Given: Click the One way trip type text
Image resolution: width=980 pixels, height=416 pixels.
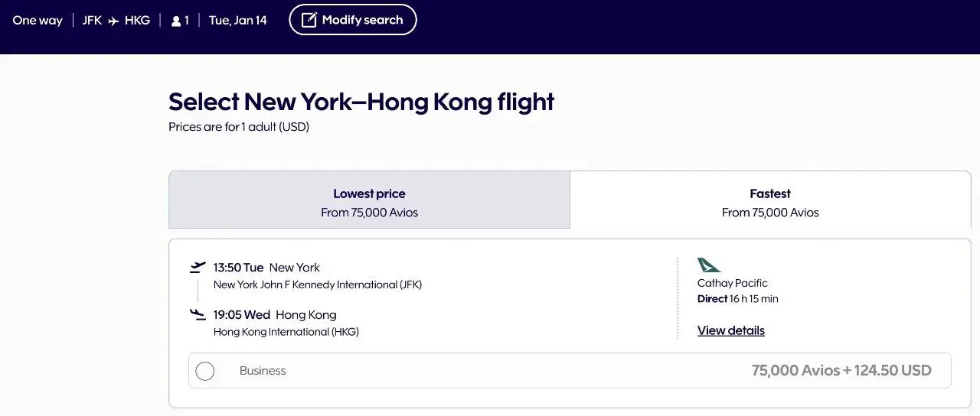Looking at the screenshot, I should (x=38, y=21).
